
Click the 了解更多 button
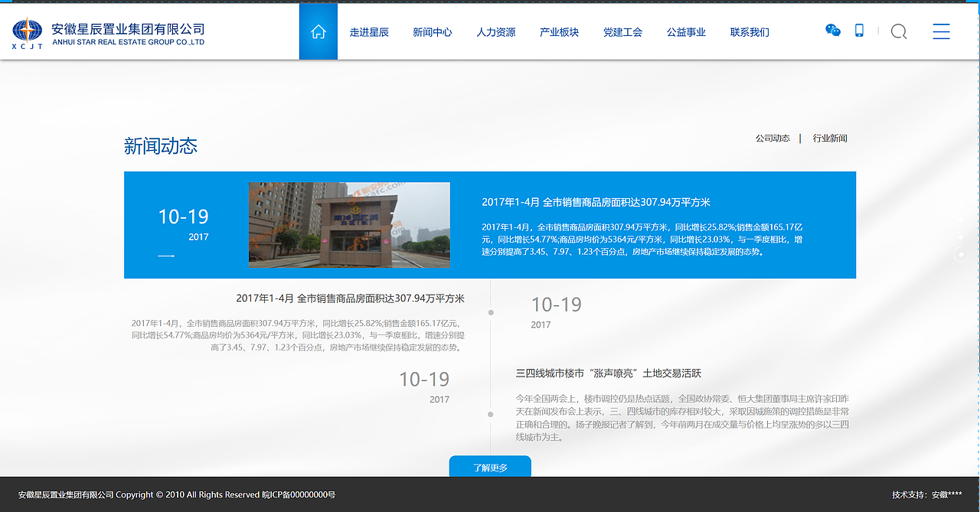point(489,465)
